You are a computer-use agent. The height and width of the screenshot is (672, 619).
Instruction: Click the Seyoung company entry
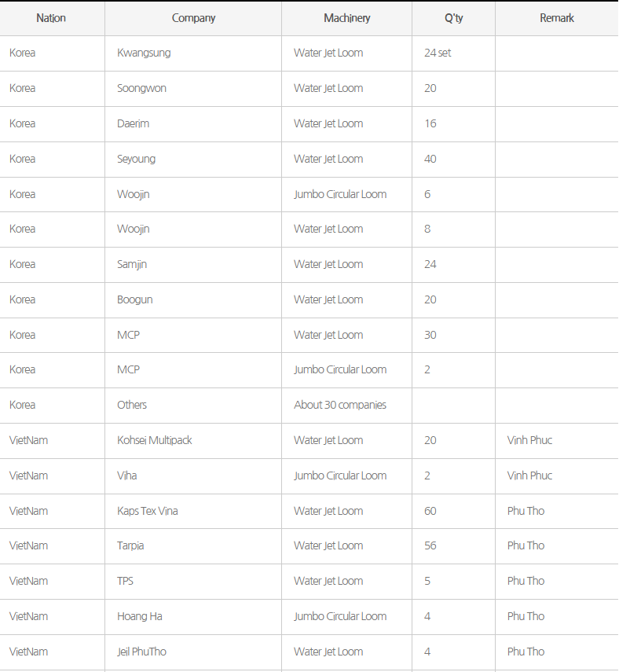pyautogui.click(x=136, y=159)
